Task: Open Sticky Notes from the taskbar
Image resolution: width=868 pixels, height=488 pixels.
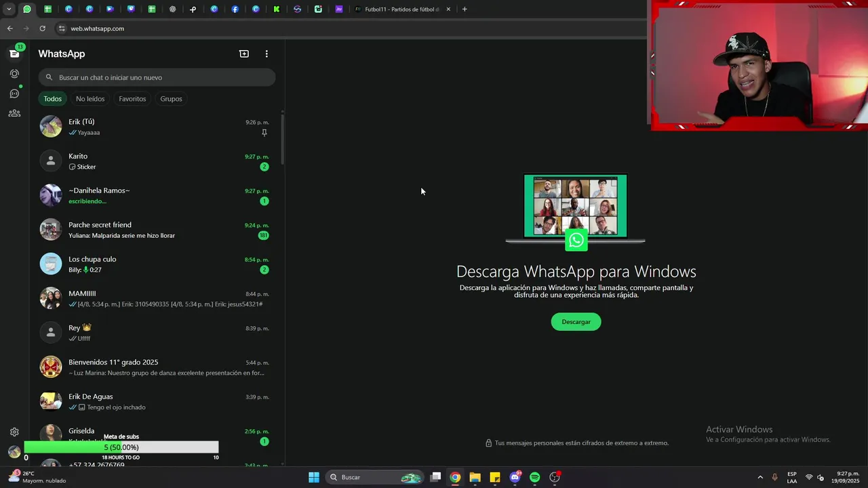Action: point(495,477)
